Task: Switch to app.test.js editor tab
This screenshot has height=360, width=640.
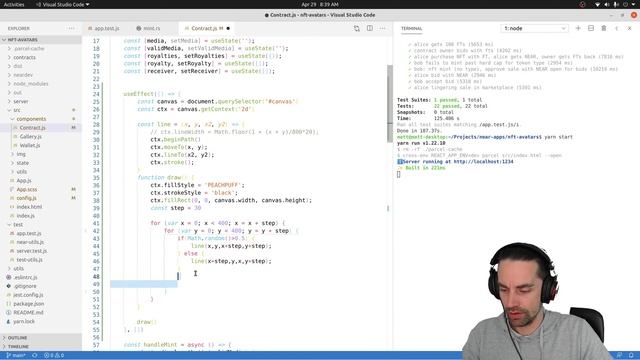Action: pos(106,29)
